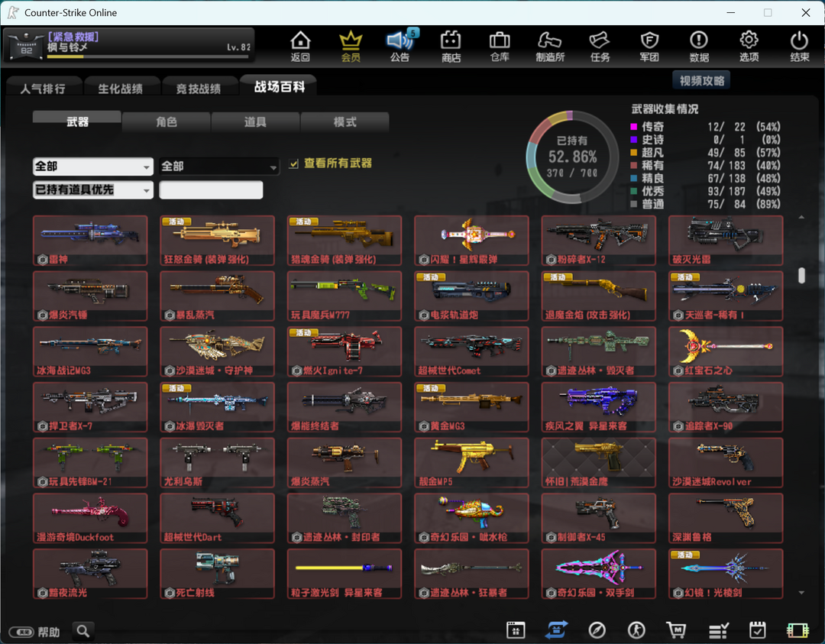Select the 玩具魔兵M777 weapon card

coord(345,296)
